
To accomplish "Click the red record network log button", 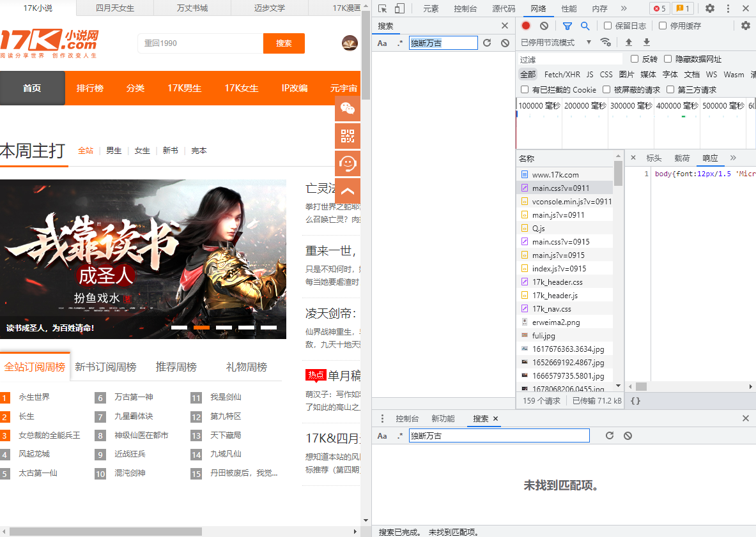I will point(526,26).
